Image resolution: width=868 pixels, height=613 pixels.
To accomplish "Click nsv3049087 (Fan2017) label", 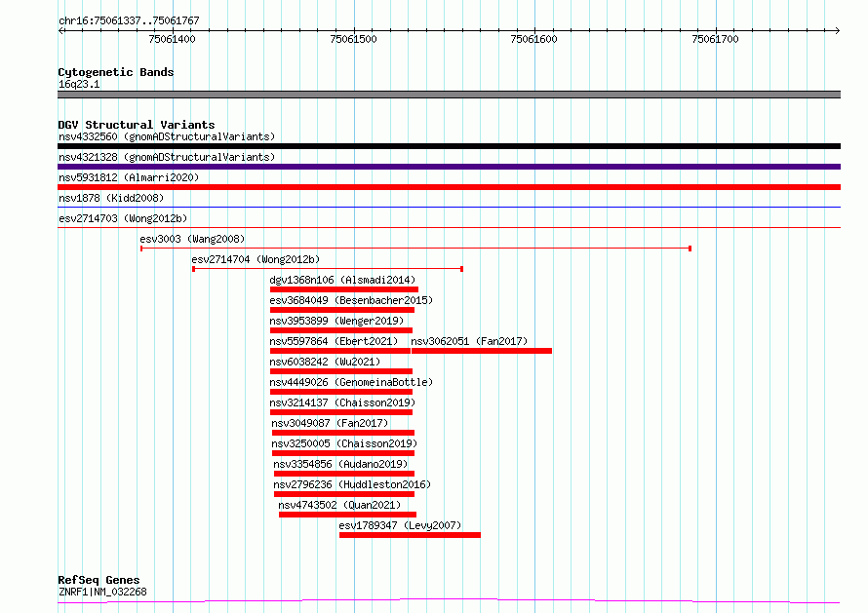I will (330, 423).
